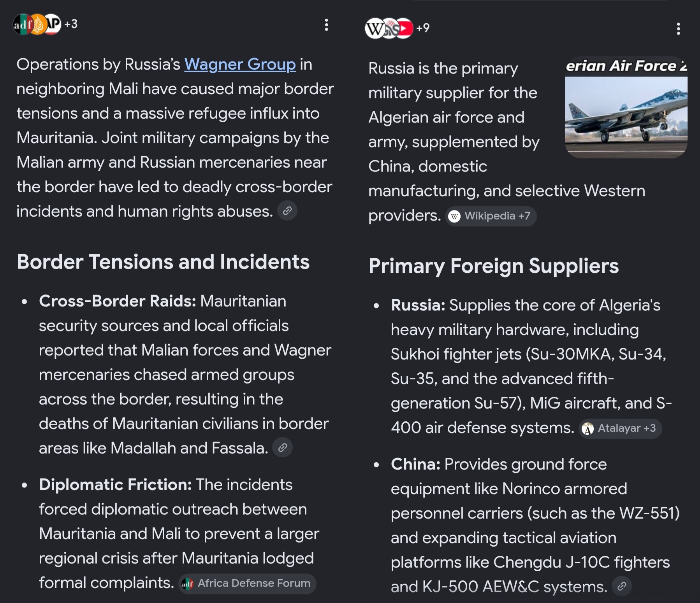
Task: View the Algerian Air Force jet thumbnail
Action: point(626,107)
